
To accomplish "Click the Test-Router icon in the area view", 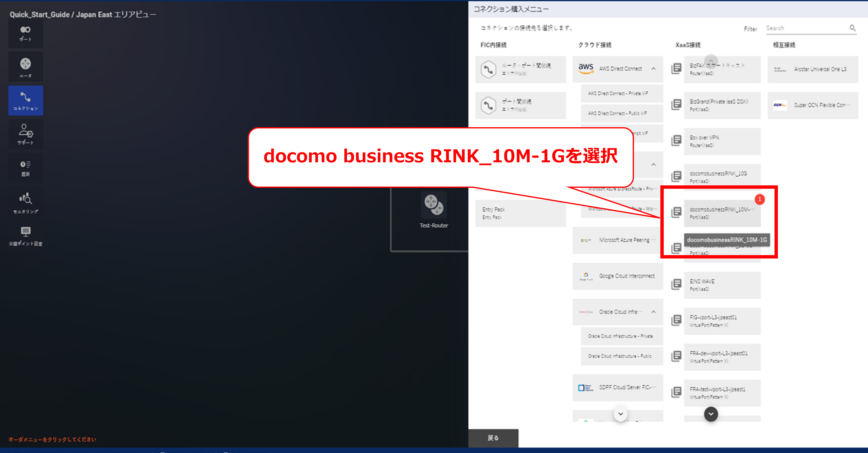I will tap(434, 205).
